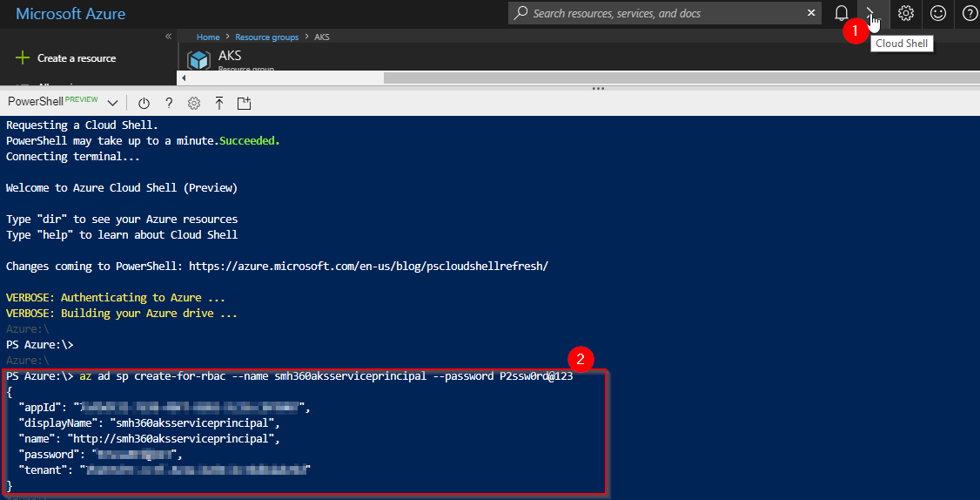This screenshot has width=980, height=500.
Task: Click the az ad sp create-for-rbac command
Action: click(326, 376)
